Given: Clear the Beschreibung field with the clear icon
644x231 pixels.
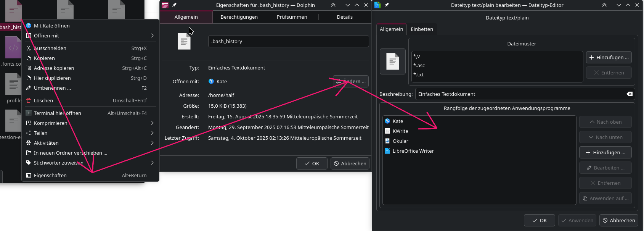Looking at the screenshot, I should [x=630, y=94].
